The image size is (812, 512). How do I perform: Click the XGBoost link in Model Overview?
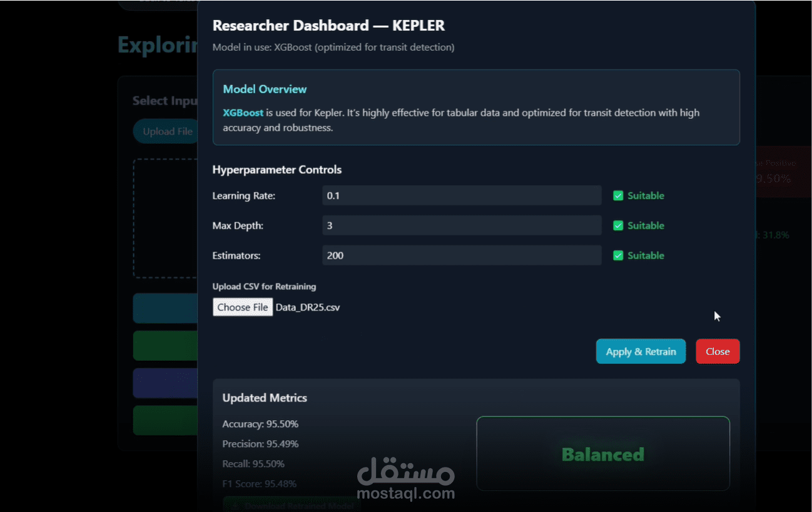tap(243, 113)
